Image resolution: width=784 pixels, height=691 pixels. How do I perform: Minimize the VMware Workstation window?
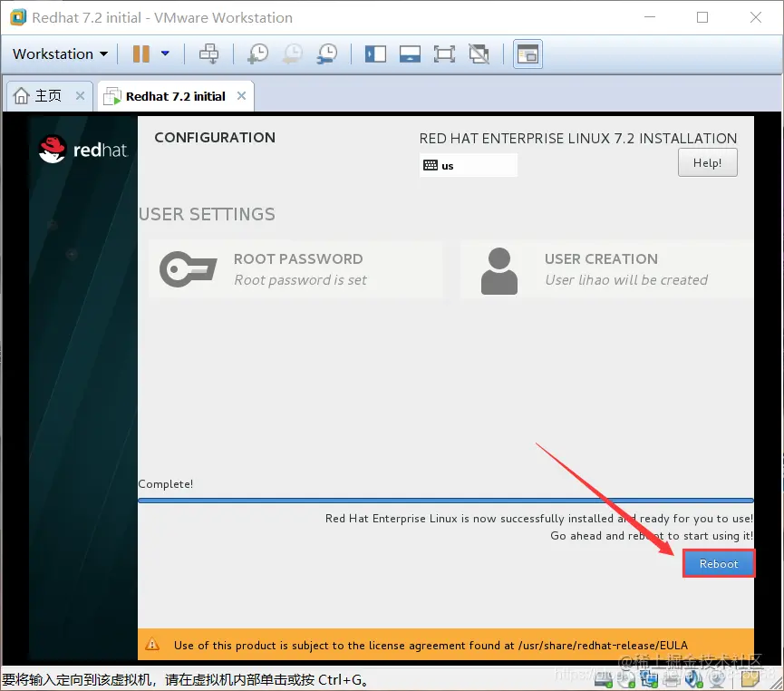click(x=650, y=17)
